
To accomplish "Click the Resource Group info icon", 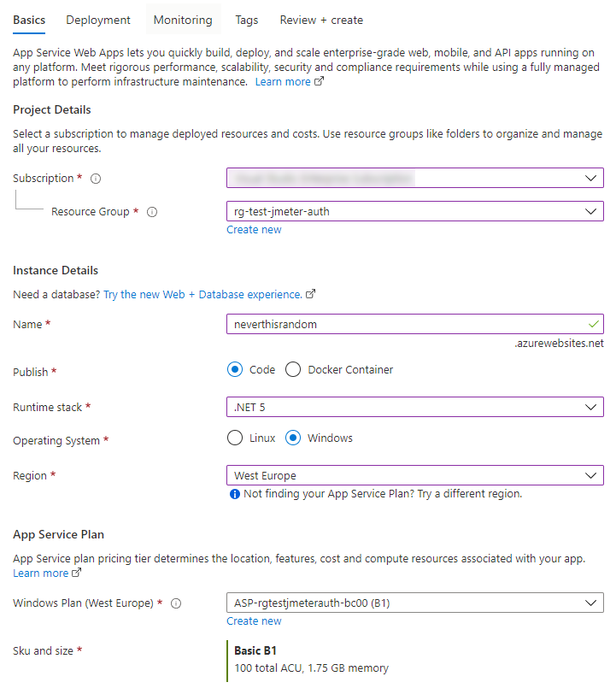I will [x=151, y=211].
